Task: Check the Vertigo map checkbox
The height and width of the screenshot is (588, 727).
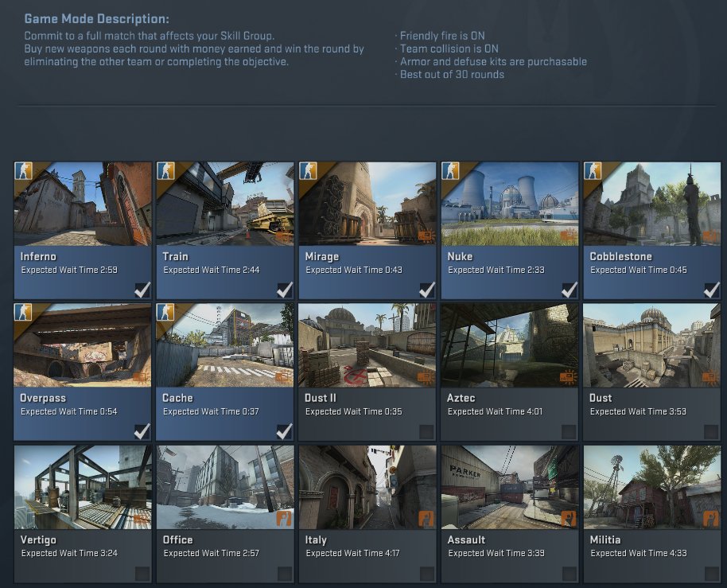Action: click(x=142, y=574)
